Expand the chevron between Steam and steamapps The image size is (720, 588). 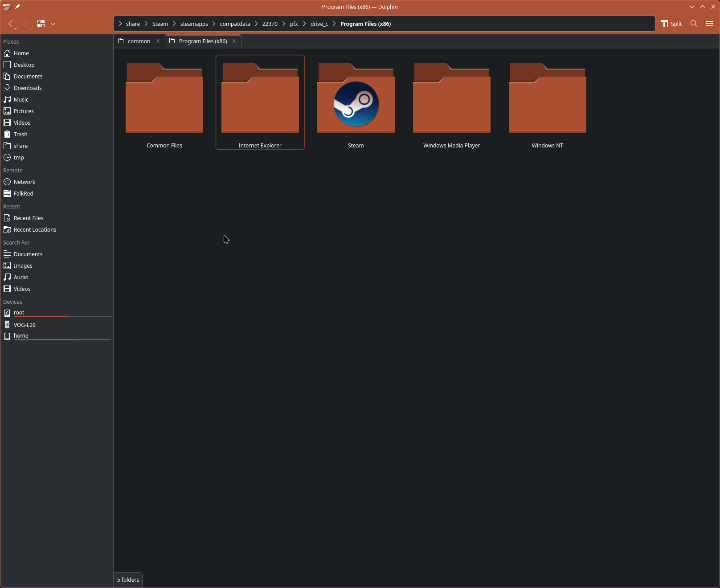pyautogui.click(x=174, y=24)
